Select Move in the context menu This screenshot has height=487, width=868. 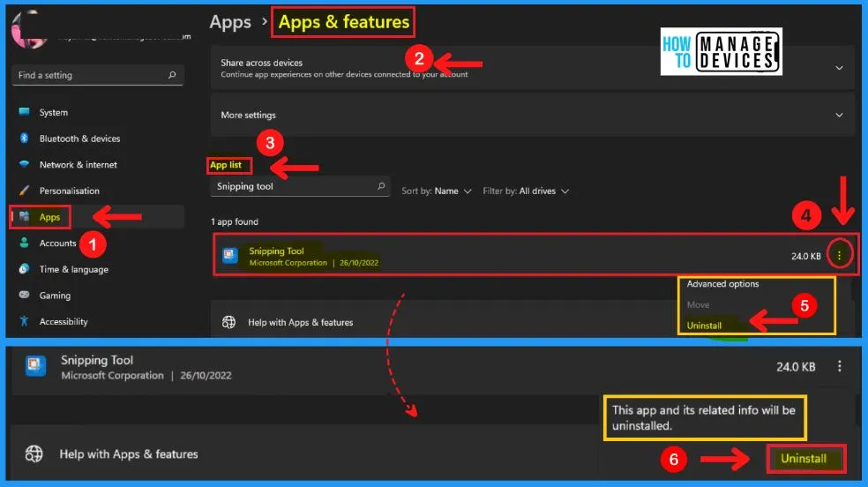[698, 305]
